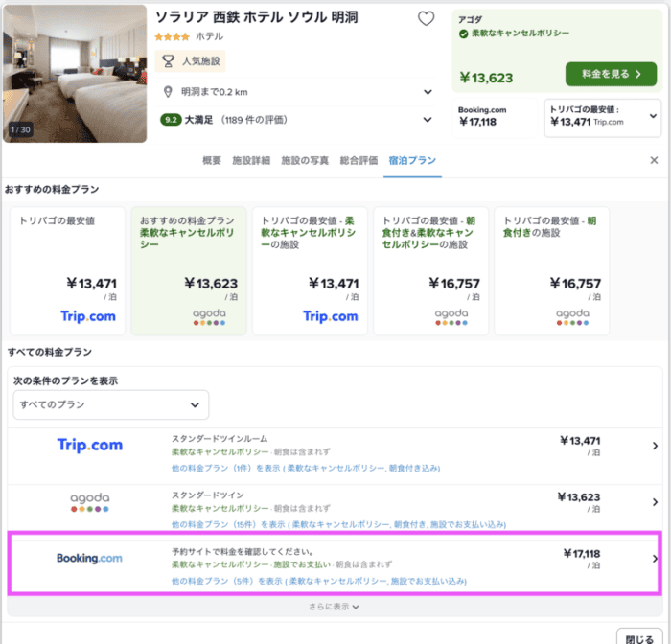Image resolution: width=671 pixels, height=644 pixels.
Task: Click the trophy icon beside 人気施設
Action: click(168, 61)
